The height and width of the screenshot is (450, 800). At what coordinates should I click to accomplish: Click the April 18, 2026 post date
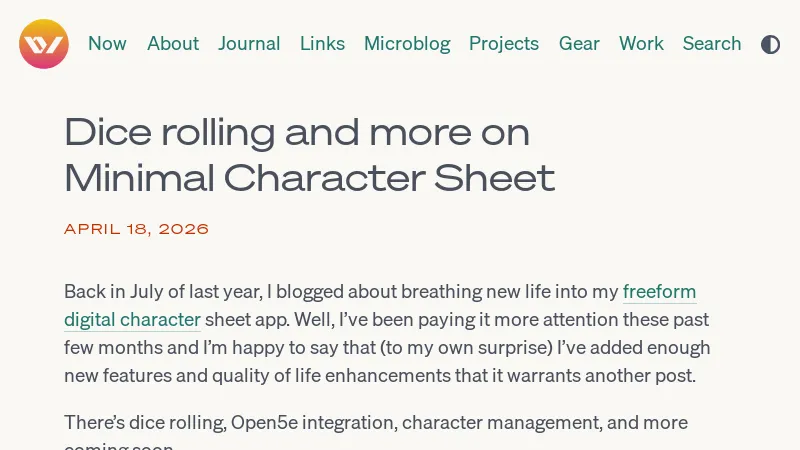[137, 229]
